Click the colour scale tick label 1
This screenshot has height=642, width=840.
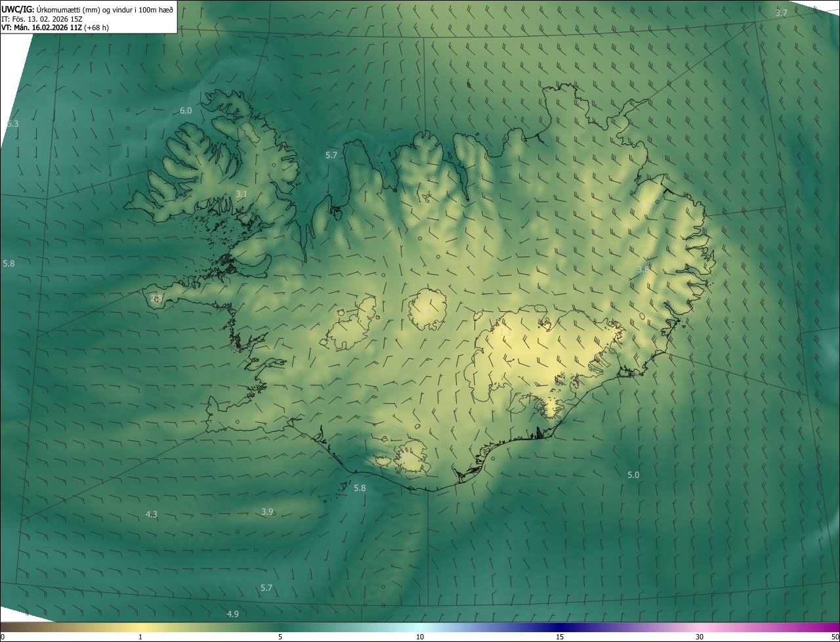[140, 637]
